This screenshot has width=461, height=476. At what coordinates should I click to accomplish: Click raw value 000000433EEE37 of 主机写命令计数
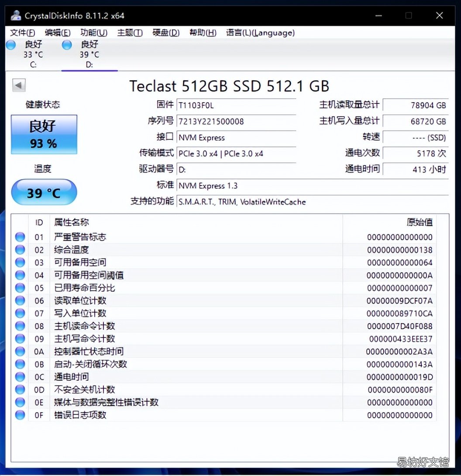pyautogui.click(x=401, y=339)
